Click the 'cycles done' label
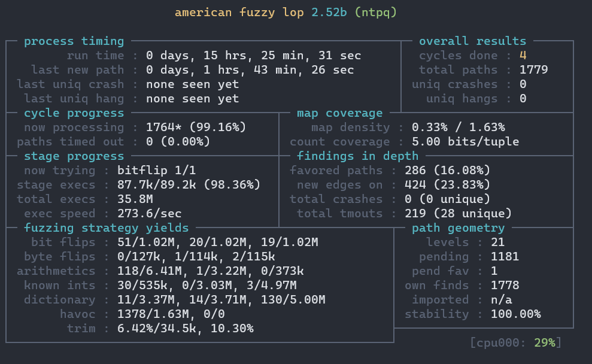592x364 pixels. [x=459, y=56]
